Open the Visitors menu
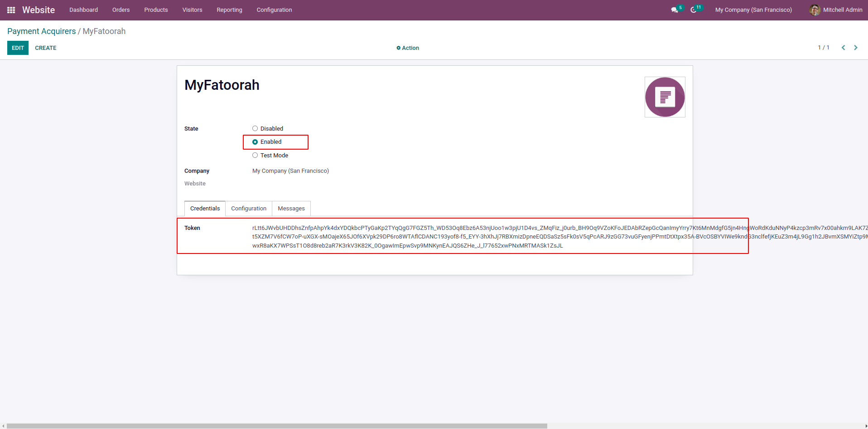The height and width of the screenshot is (429, 868). coord(193,10)
